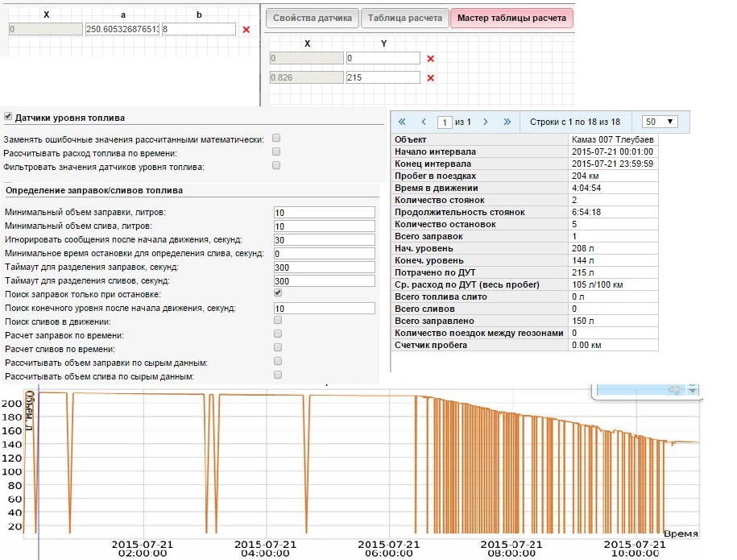Delete the a/b coefficient row with red X

[x=246, y=29]
